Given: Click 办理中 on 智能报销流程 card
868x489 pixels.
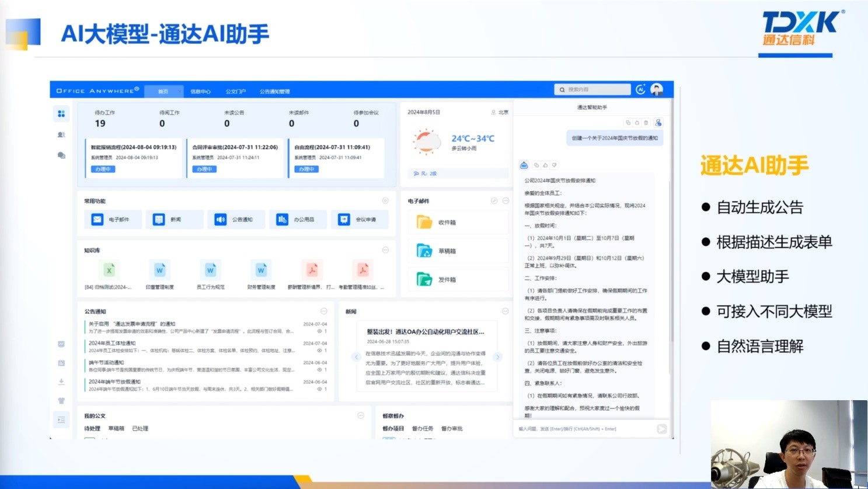Looking at the screenshot, I should (103, 169).
